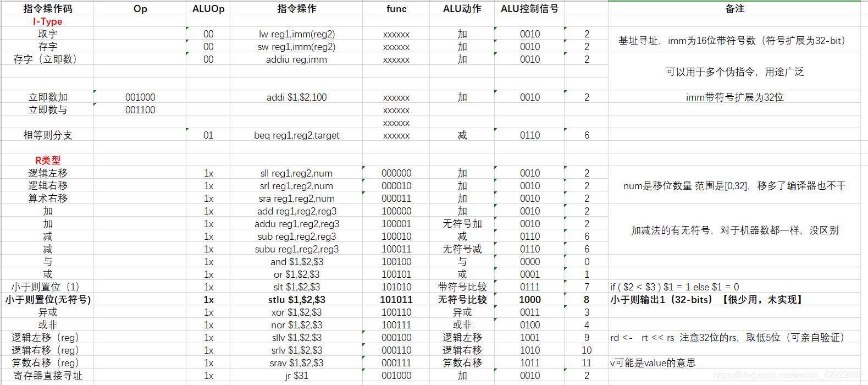Select the bold stlu $1,$2,$3 cell
The image size is (868, 385).
coord(296,300)
